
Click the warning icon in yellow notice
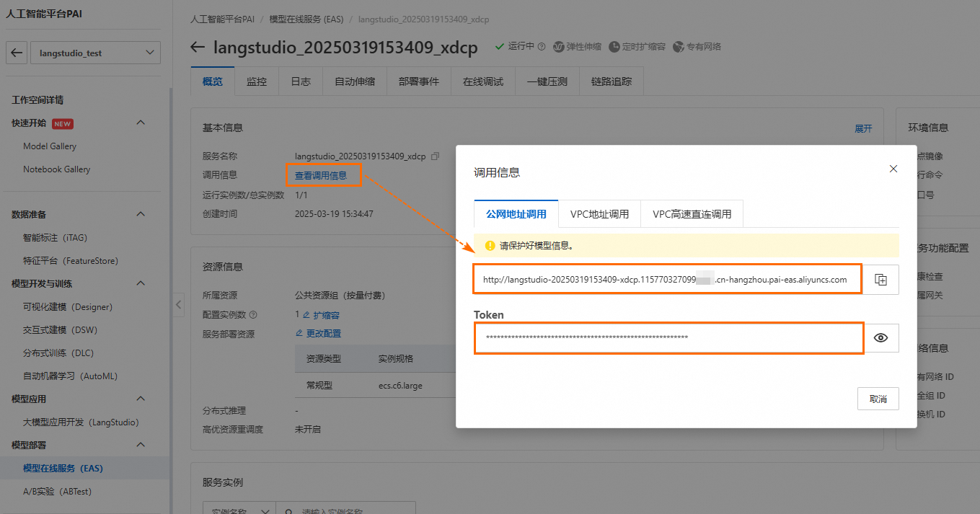[490, 246]
